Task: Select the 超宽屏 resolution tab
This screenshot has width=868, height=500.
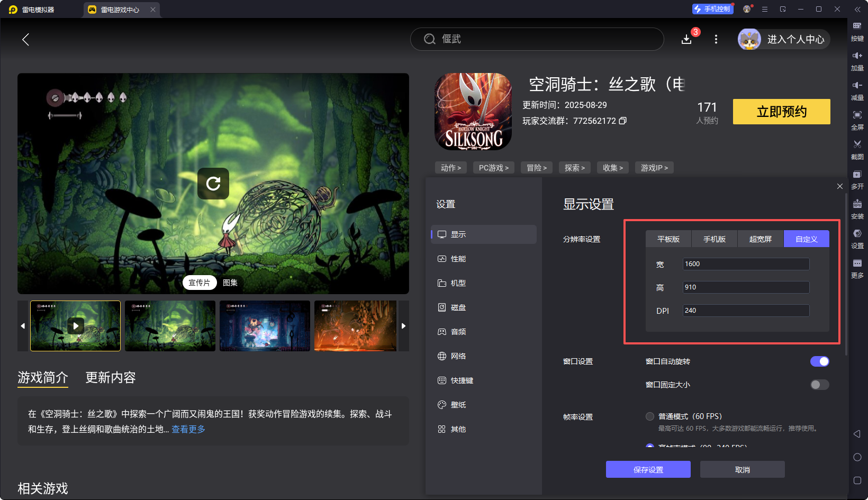Action: point(761,239)
